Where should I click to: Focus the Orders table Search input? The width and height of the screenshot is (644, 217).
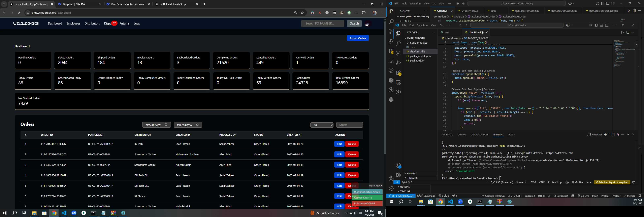pos(350,125)
